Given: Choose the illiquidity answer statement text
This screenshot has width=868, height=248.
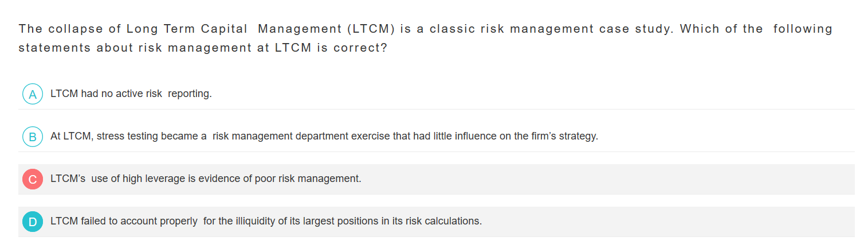Looking at the screenshot, I should coord(266,221).
